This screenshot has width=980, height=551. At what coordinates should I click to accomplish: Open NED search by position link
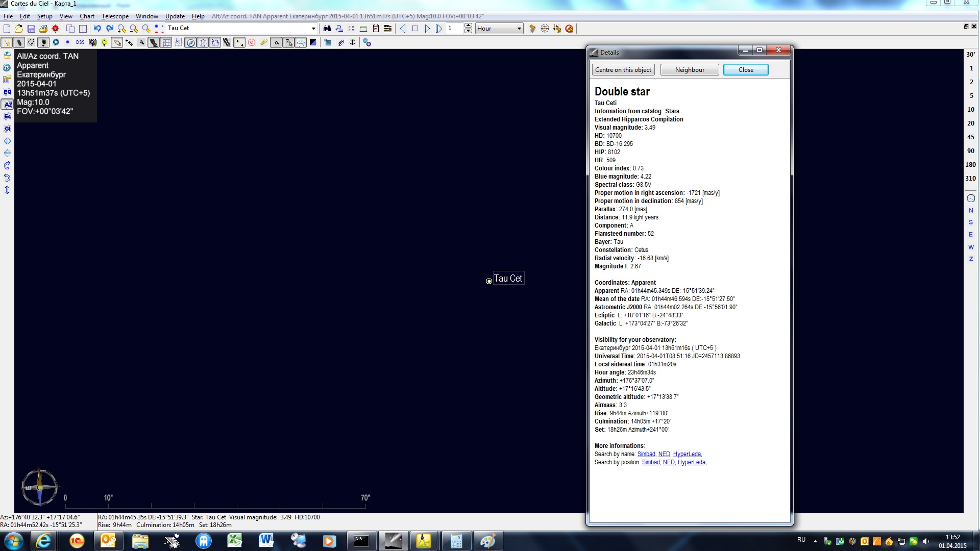tap(669, 462)
